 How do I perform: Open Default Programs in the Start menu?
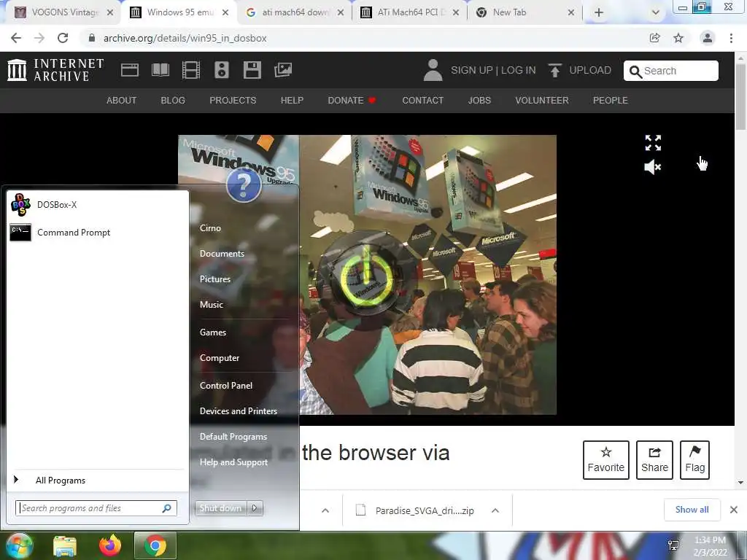point(233,437)
